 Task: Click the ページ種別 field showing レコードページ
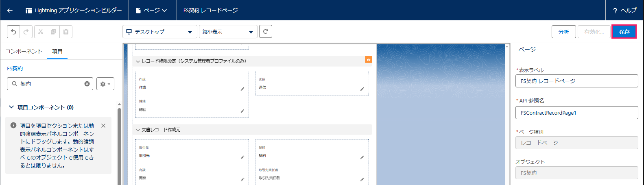tap(577, 143)
